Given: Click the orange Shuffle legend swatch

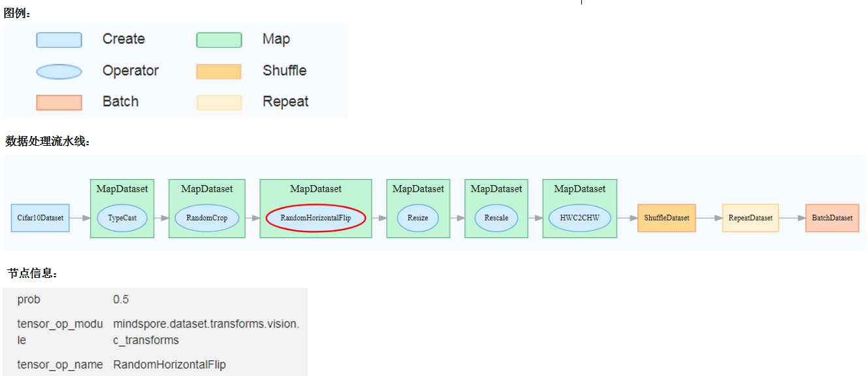Looking at the screenshot, I should click(219, 71).
